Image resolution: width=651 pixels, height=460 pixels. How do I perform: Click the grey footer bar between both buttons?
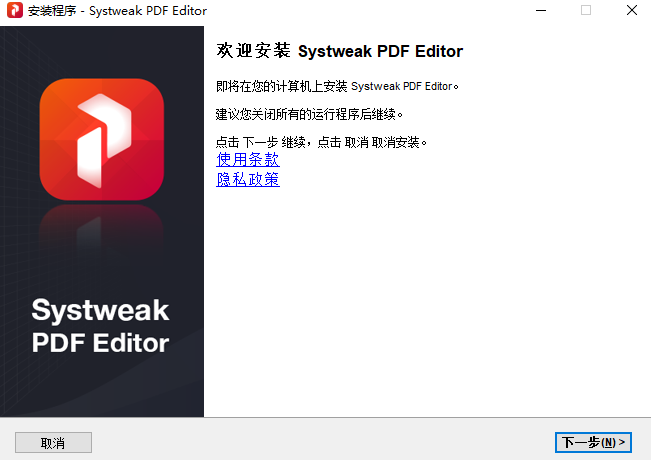(320, 441)
